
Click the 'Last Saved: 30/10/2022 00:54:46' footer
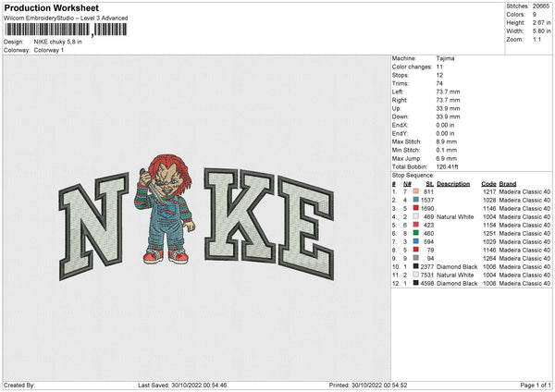click(182, 386)
